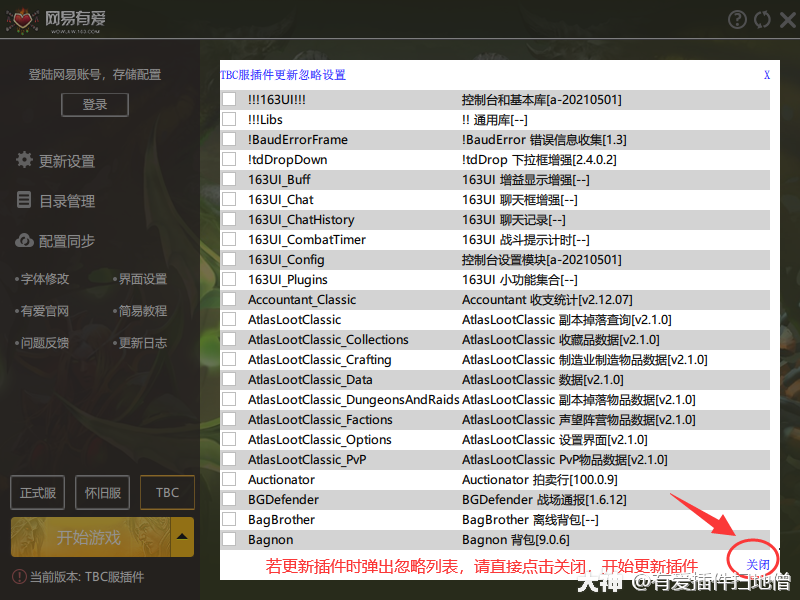Click the 网易有爱 logo icon
This screenshot has width=800, height=600.
point(21,20)
